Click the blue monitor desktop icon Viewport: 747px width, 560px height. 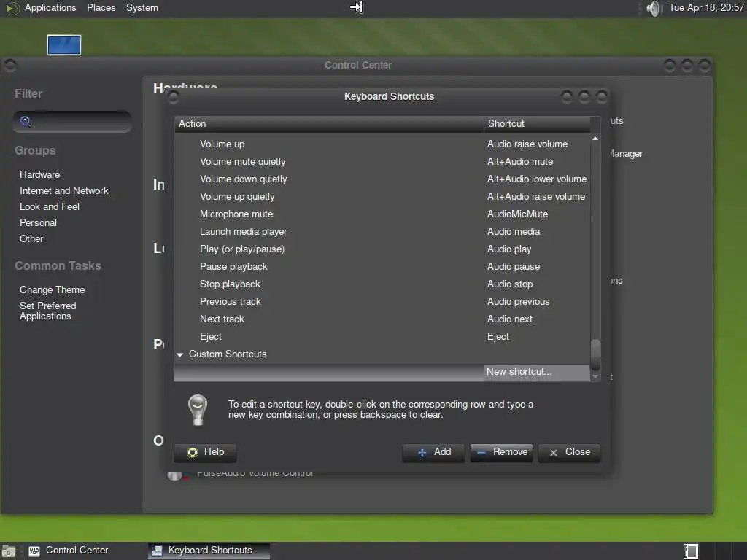(64, 45)
